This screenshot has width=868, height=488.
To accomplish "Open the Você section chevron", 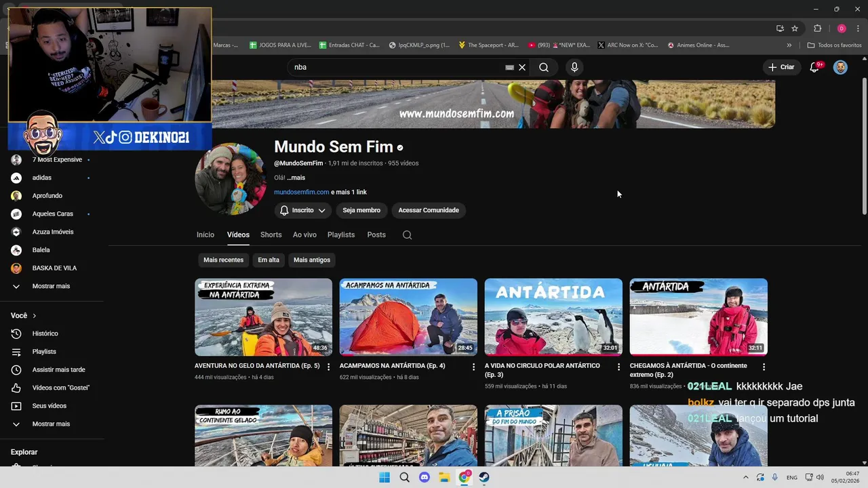I will pyautogui.click(x=35, y=316).
